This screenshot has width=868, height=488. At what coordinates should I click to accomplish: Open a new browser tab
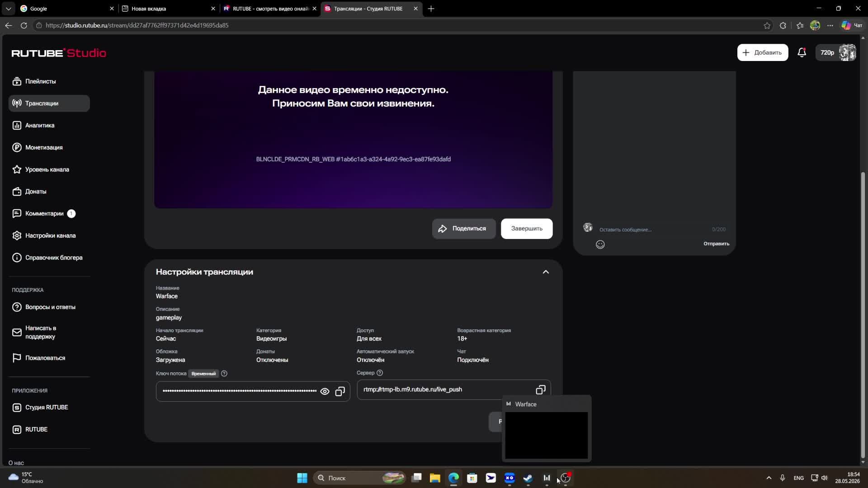coord(431,9)
